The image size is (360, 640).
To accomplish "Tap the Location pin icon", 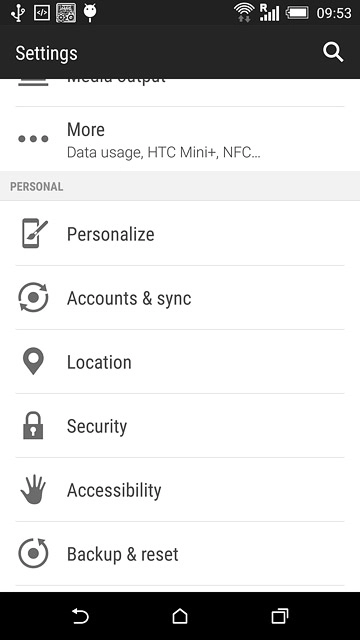I will (33, 361).
